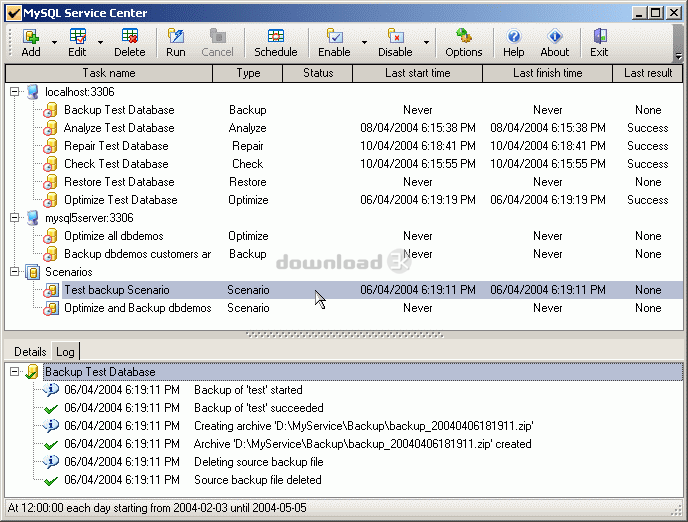Click the Edit task toolbar icon

(77, 36)
